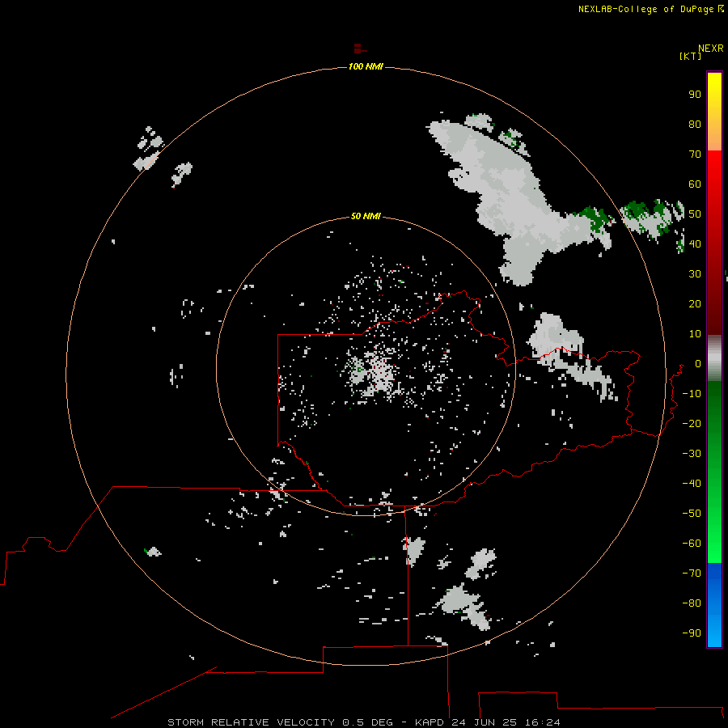Click the NEXR label above the color scale

[711, 49]
